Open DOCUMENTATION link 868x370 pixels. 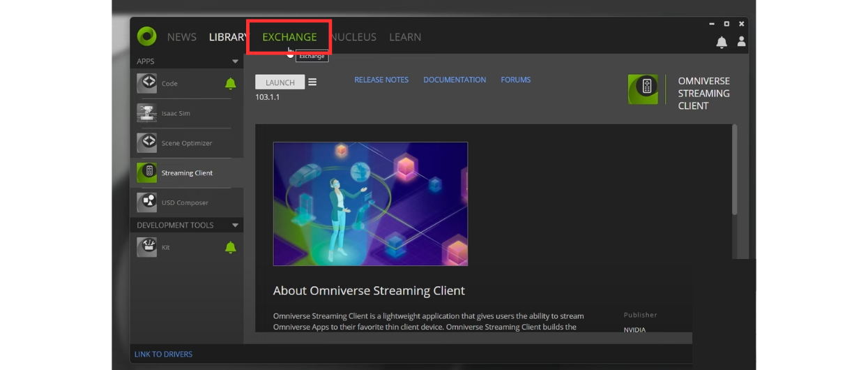click(x=455, y=80)
